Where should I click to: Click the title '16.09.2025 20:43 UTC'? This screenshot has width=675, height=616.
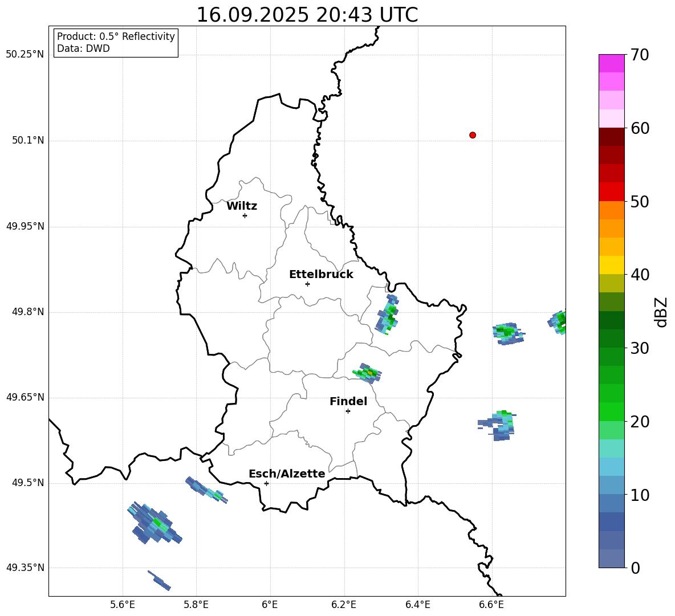(307, 15)
